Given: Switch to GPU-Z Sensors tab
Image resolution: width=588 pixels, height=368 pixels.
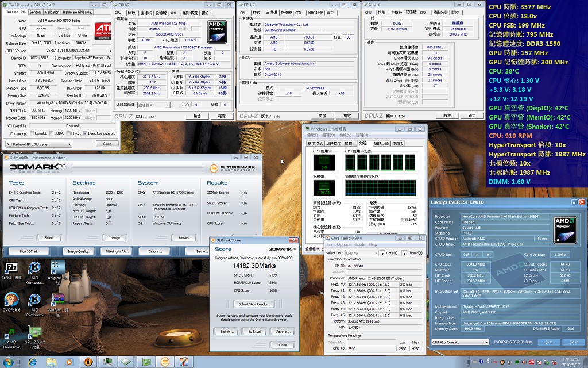Looking at the screenshot, I should 36,13.
